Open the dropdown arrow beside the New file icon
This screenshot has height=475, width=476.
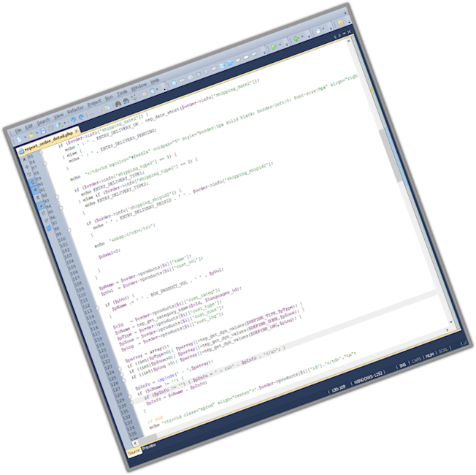[25, 137]
